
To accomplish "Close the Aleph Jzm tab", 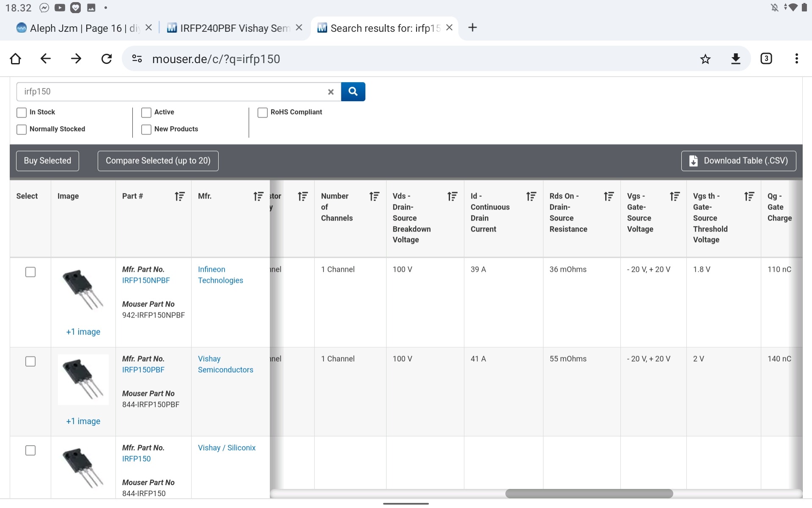I will point(149,28).
